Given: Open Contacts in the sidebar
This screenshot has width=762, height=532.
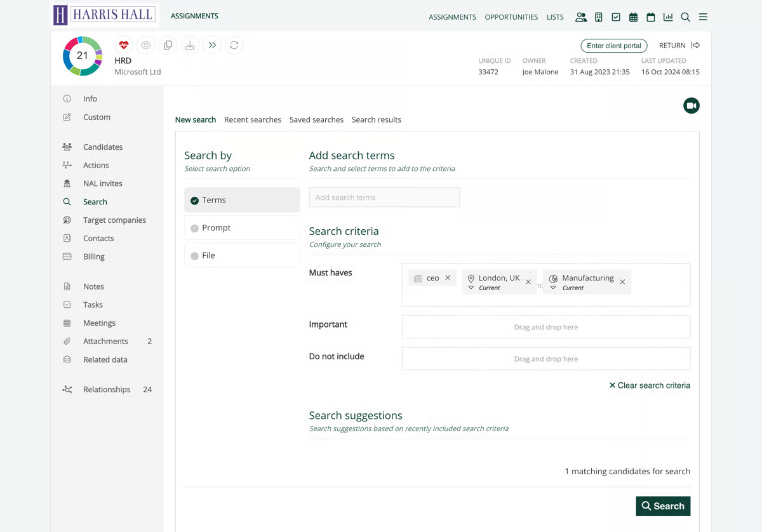Looking at the screenshot, I should click(x=98, y=239).
